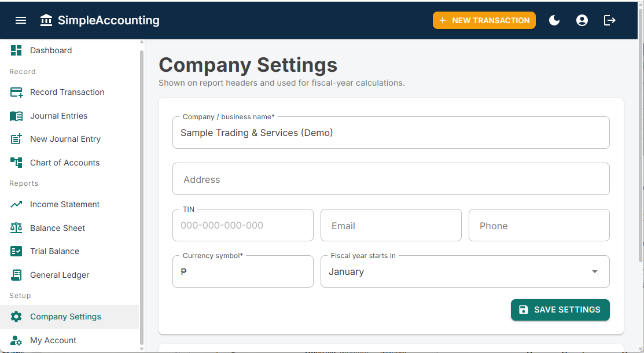Click the Chart of Accounts tree icon

[x=16, y=163]
